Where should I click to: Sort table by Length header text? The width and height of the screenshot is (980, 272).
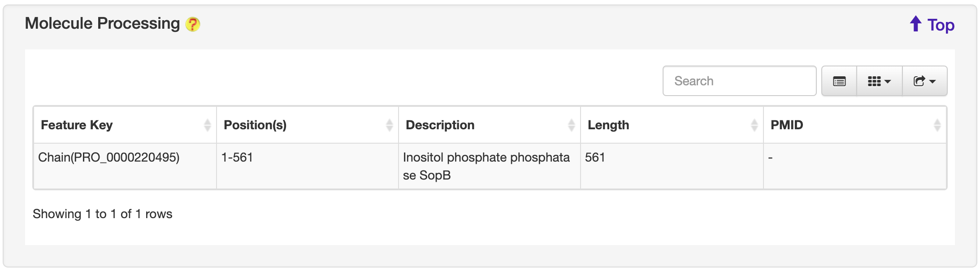click(x=608, y=125)
